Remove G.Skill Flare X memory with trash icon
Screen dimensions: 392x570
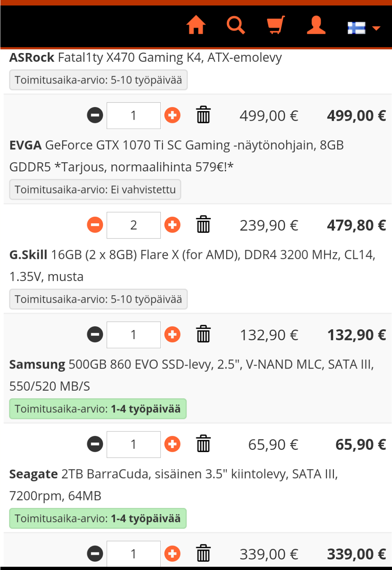(x=203, y=335)
